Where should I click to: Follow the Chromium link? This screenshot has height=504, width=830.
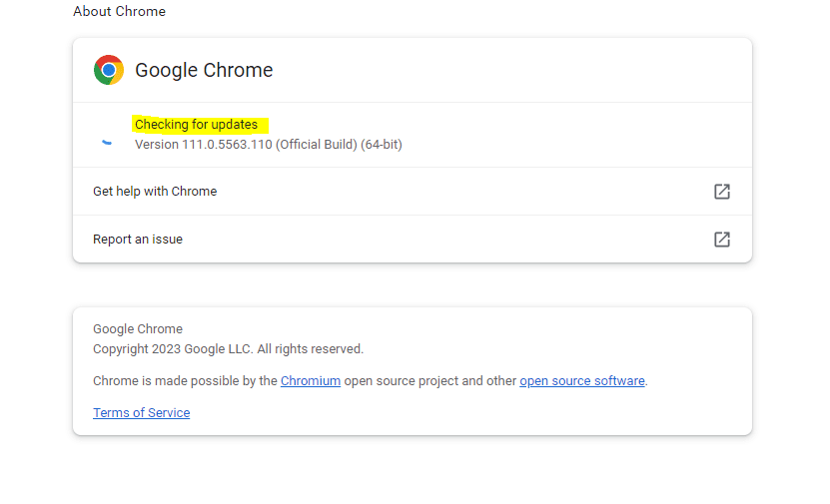[x=311, y=381]
